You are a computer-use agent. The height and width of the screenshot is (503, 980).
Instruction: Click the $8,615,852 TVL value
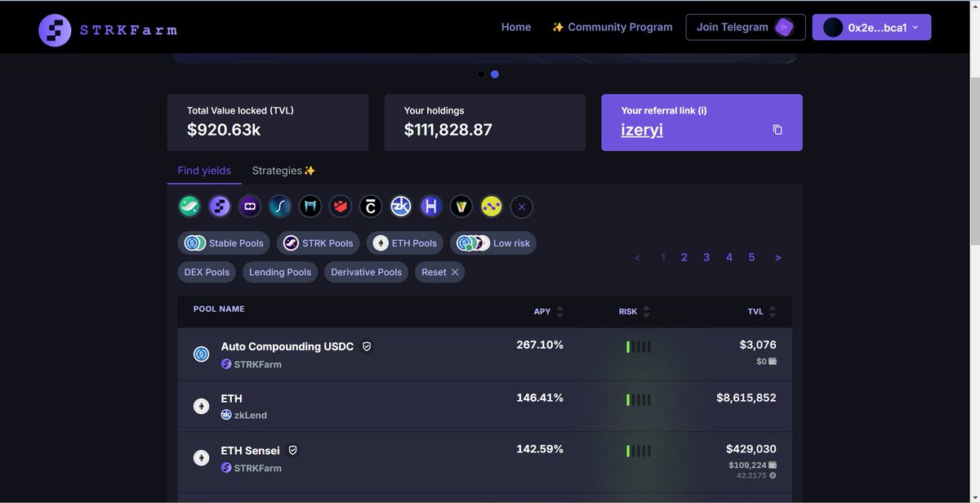pos(746,398)
